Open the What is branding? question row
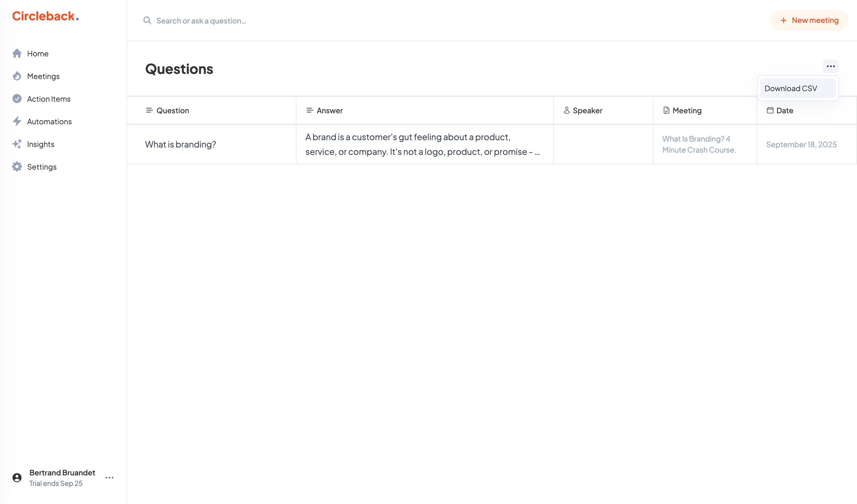 (492, 144)
